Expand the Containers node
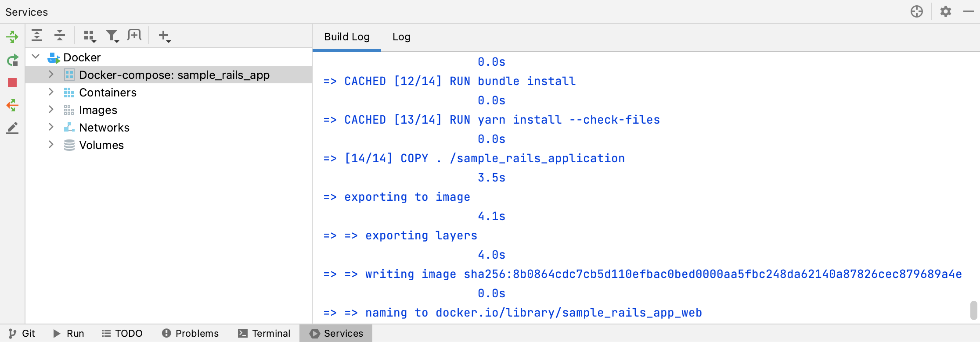 point(51,92)
